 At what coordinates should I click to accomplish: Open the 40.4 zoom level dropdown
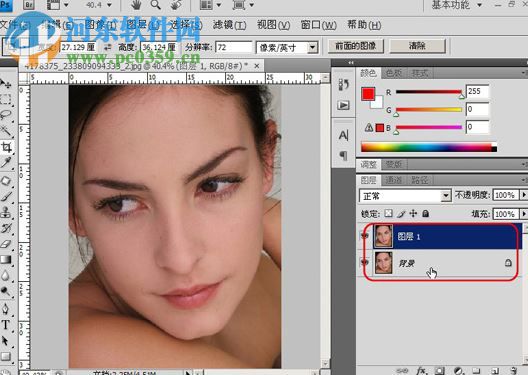click(109, 5)
